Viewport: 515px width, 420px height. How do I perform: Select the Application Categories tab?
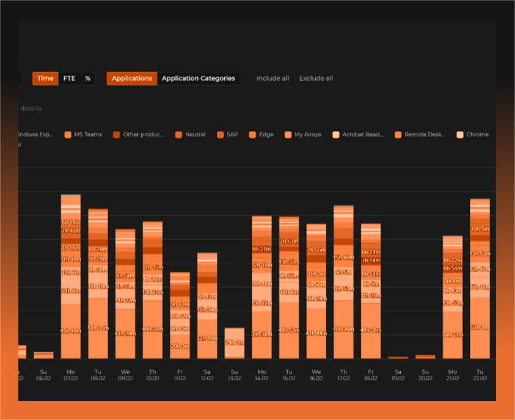click(198, 78)
